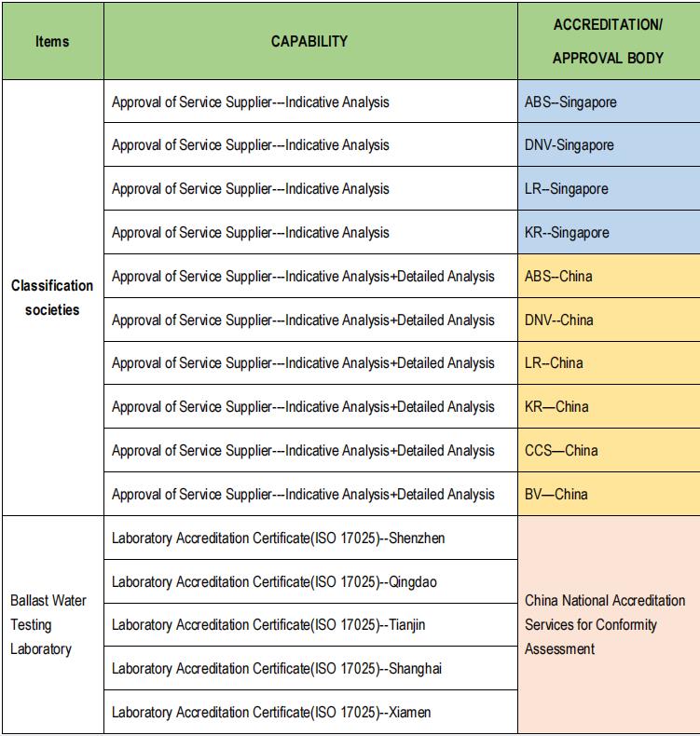Select the ABS--China cell

(x=609, y=276)
